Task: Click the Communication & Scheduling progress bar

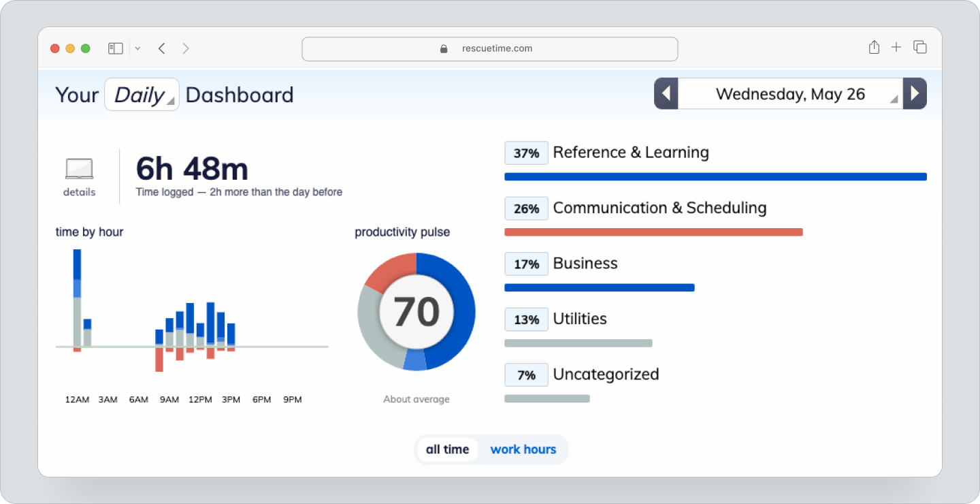Action: point(653,232)
